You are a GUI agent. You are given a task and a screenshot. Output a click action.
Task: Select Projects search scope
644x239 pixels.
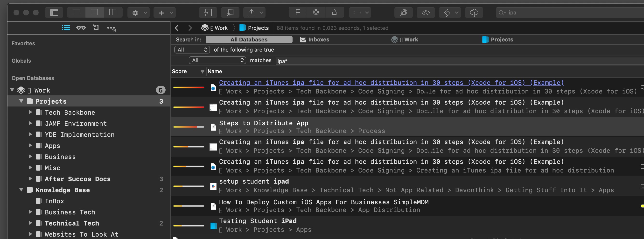pyautogui.click(x=498, y=40)
